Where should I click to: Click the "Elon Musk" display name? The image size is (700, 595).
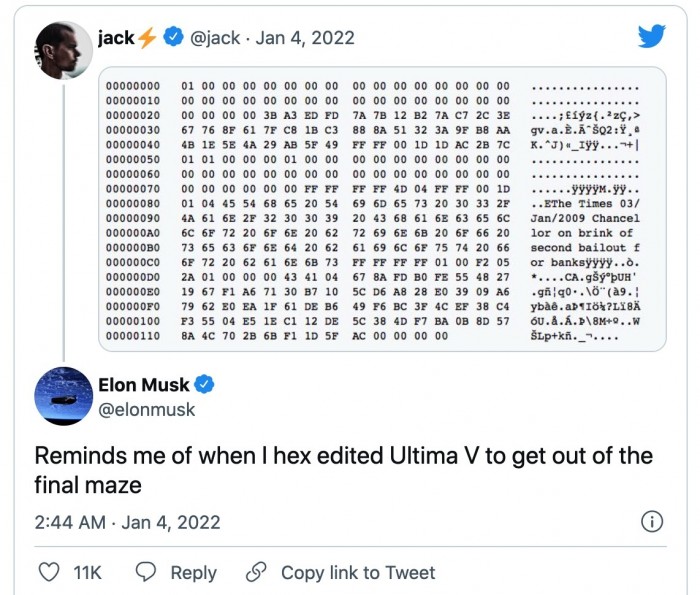[144, 384]
